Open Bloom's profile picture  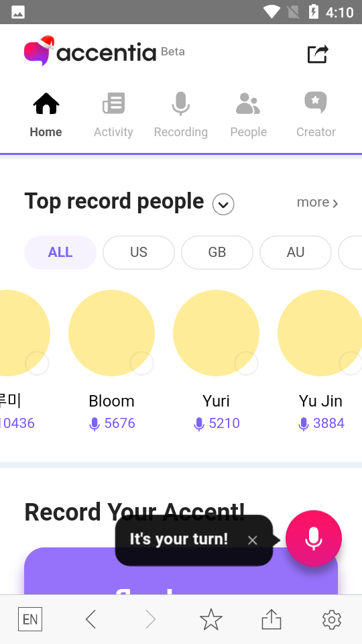112,333
